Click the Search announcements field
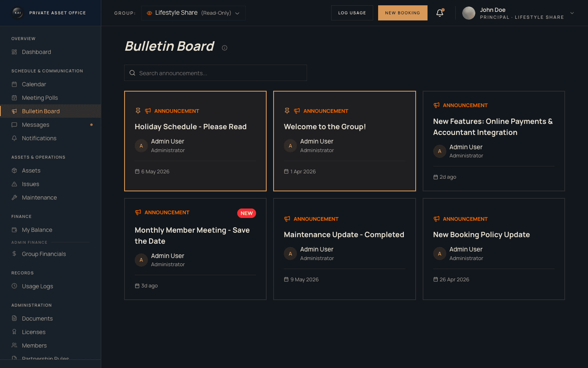Viewport: 588px width, 368px height. [x=216, y=73]
